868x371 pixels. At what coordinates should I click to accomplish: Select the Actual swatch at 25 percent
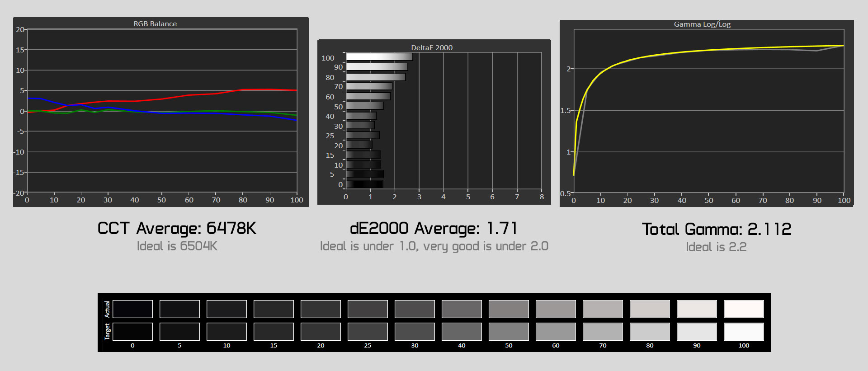coord(368,309)
